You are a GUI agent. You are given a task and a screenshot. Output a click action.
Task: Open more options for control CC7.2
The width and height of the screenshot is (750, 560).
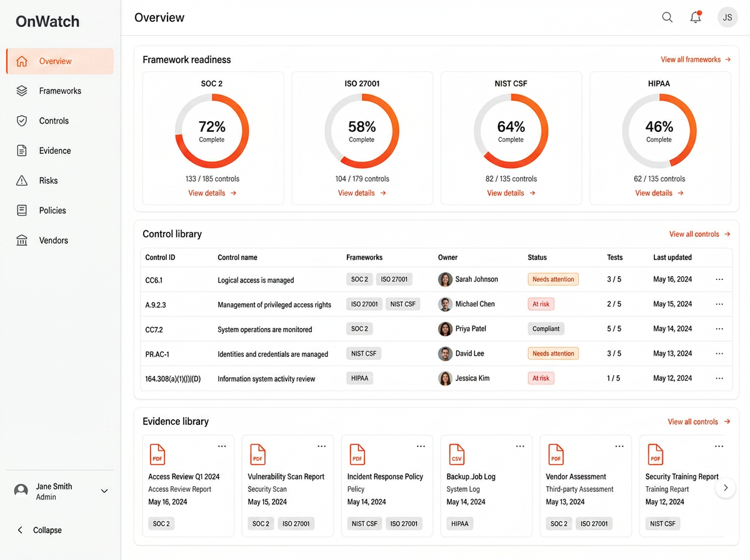click(719, 329)
